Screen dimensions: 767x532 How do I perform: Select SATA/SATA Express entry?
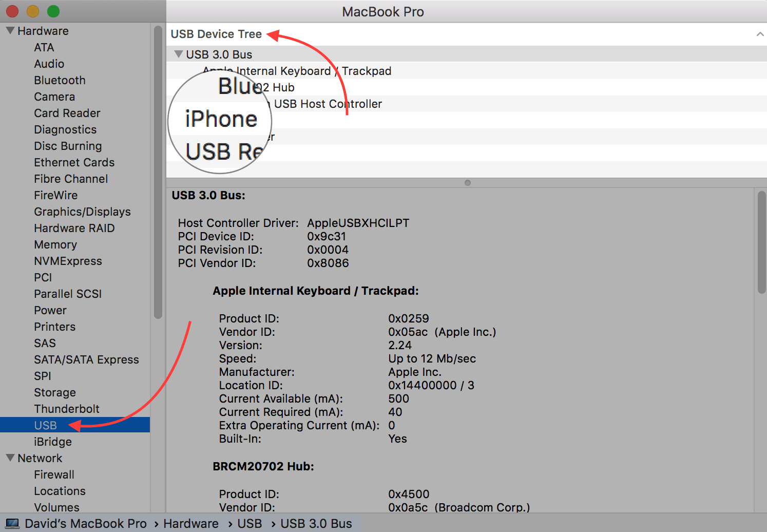86,359
